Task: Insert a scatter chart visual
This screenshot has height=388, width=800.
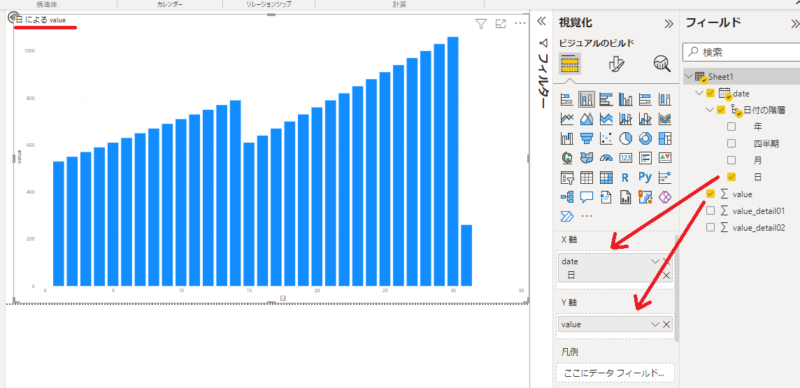Action: 606,138
